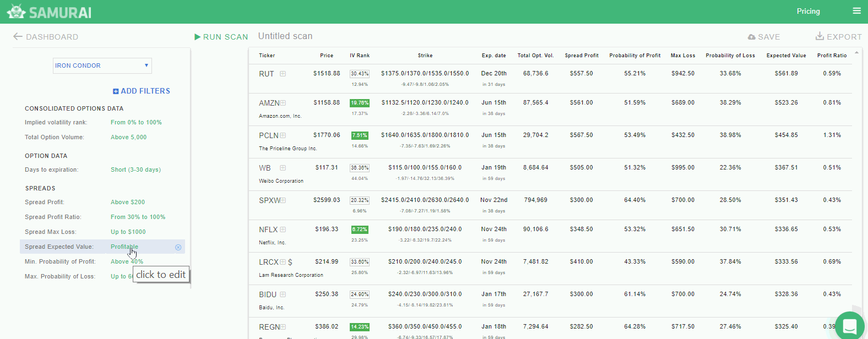This screenshot has width=868, height=339.
Task: Click the AMZN IV rank 19.76% badge
Action: (360, 103)
